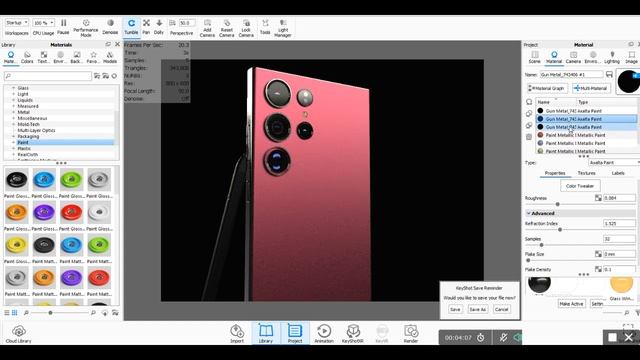Click Cancel in Save Reminder dialog
The image size is (640, 360).
point(501,309)
